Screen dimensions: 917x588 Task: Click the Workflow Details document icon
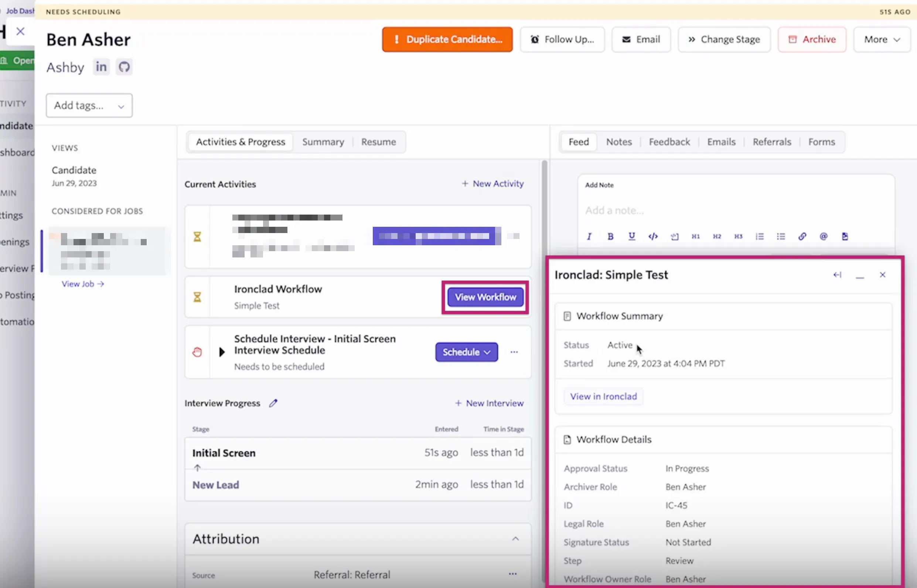tap(567, 440)
